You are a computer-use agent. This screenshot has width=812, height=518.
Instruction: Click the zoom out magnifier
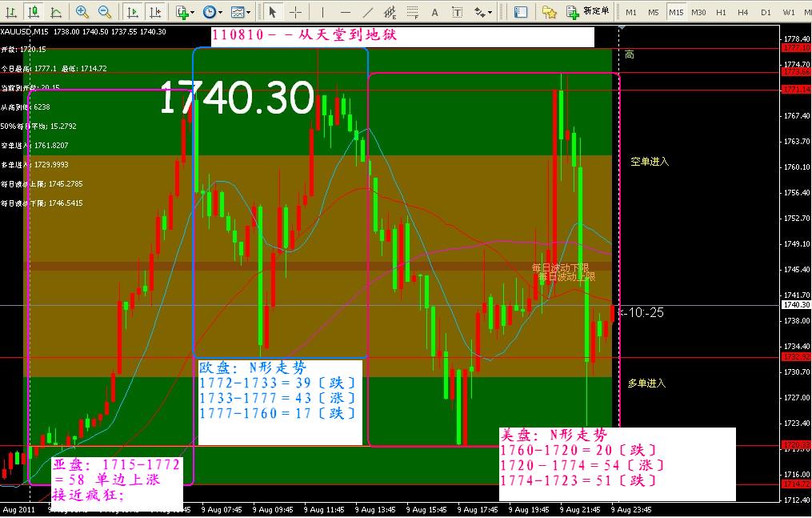[x=104, y=12]
